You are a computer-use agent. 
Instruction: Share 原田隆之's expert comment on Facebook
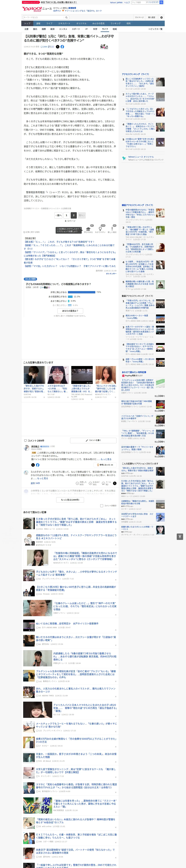coord(38,465)
